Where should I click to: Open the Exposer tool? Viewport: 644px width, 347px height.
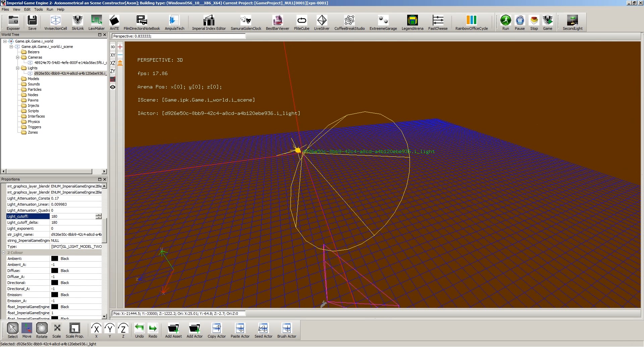pyautogui.click(x=13, y=23)
